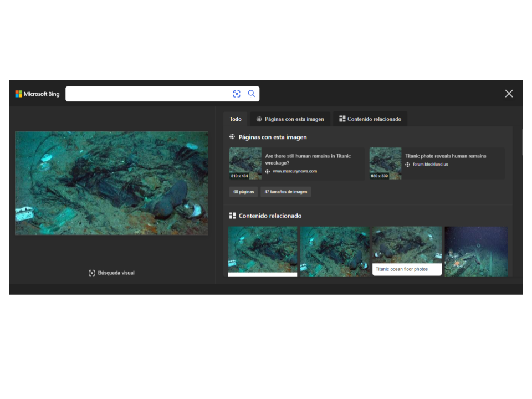Visit the forum.blockland.us source link
Image resolution: width=532 pixels, height=399 pixels.
point(430,165)
